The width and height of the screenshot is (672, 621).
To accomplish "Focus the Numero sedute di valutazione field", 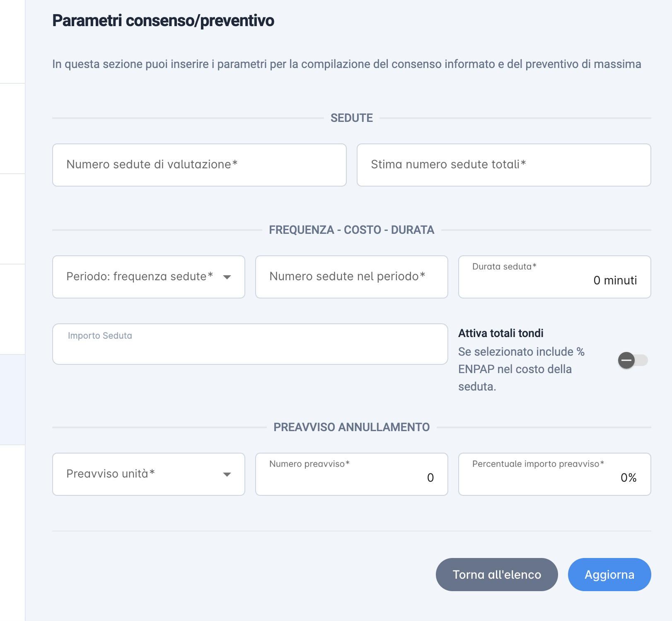I will point(199,165).
